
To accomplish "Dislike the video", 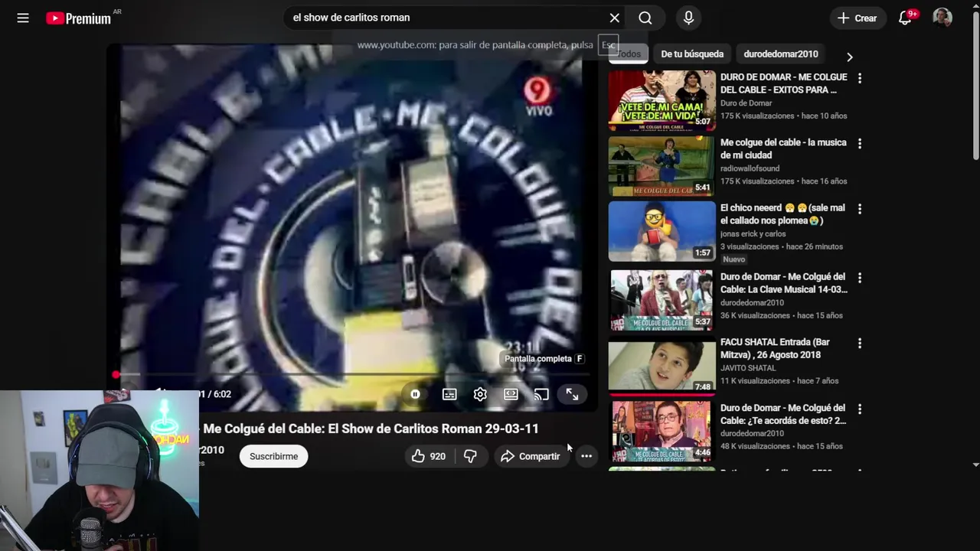I will click(x=470, y=456).
